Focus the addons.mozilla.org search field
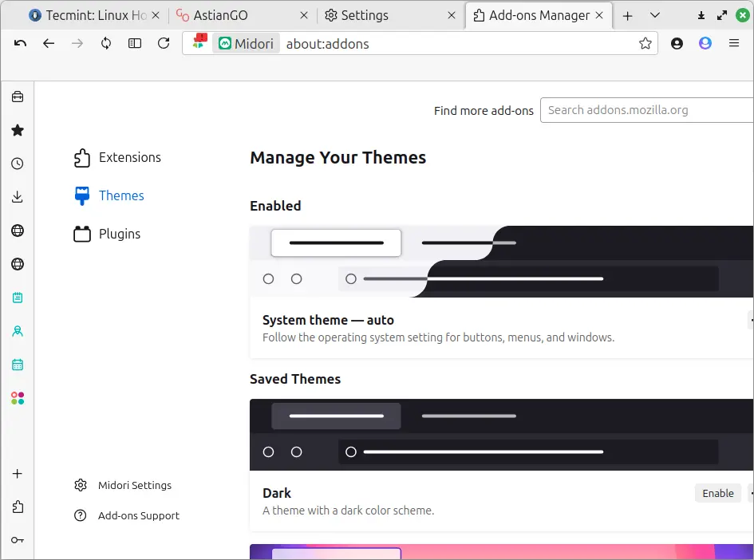The width and height of the screenshot is (754, 560). 647,110
